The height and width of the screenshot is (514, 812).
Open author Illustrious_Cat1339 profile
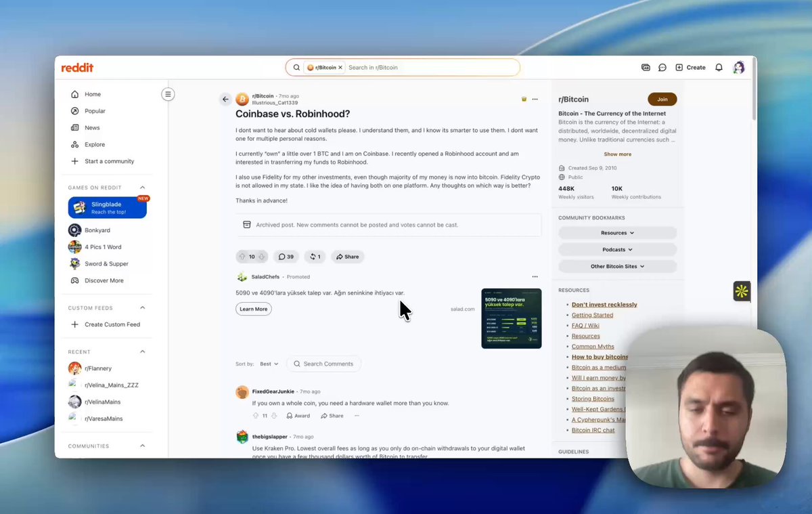pyautogui.click(x=274, y=103)
